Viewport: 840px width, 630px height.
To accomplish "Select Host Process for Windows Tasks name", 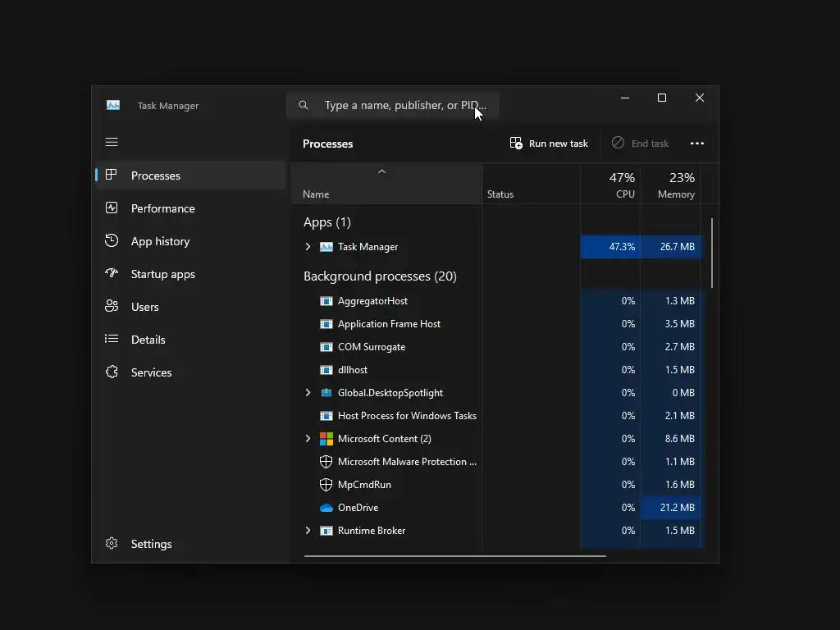I will pyautogui.click(x=407, y=416).
